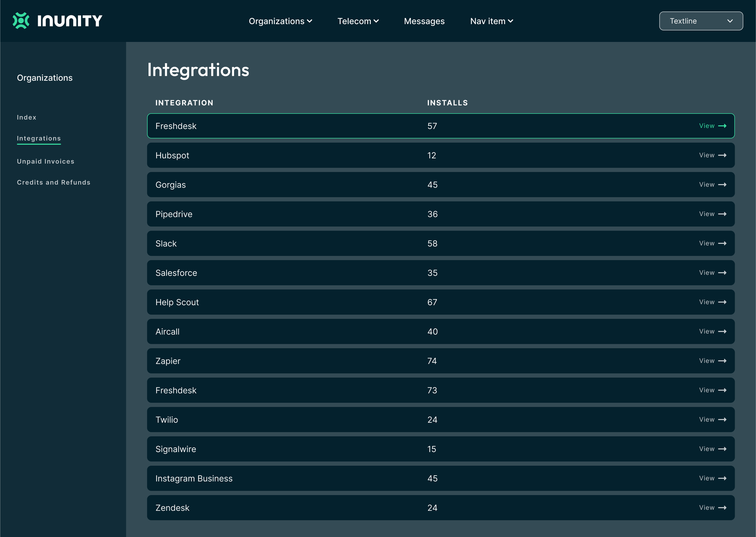Open Credits and Refunds in sidebar
Viewport: 756px width, 537px height.
54,183
